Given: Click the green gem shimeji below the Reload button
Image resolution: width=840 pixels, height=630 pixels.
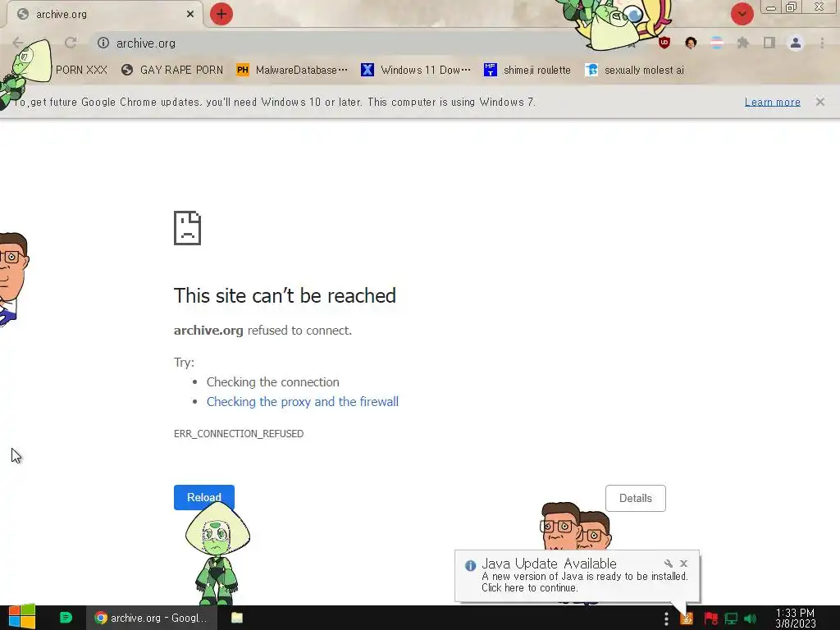Looking at the screenshot, I should pyautogui.click(x=217, y=555).
